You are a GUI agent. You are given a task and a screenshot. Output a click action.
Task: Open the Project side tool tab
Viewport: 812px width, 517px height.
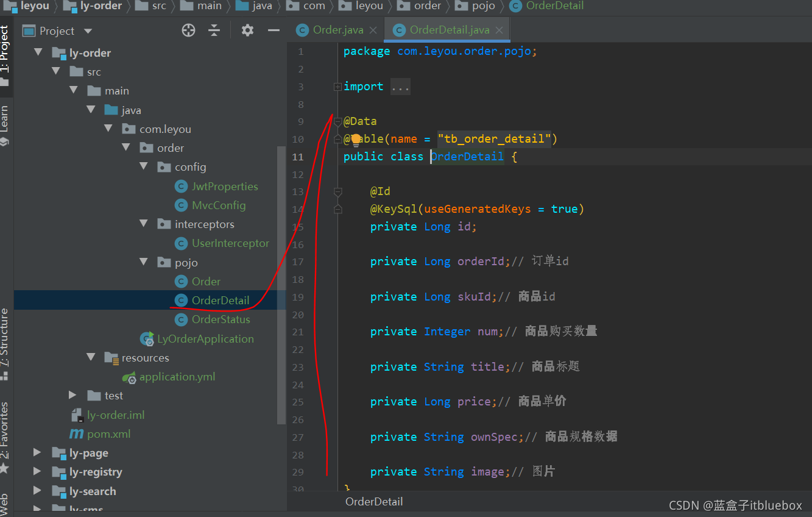click(x=5, y=55)
